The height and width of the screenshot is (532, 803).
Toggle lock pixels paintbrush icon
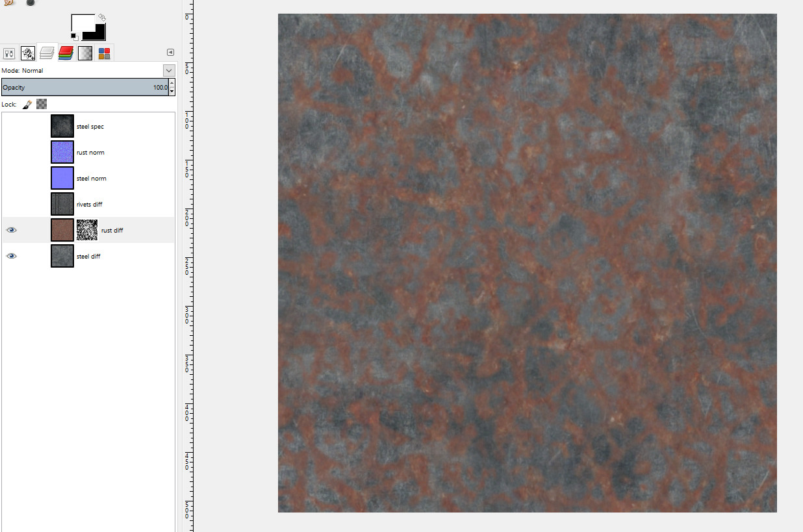27,104
